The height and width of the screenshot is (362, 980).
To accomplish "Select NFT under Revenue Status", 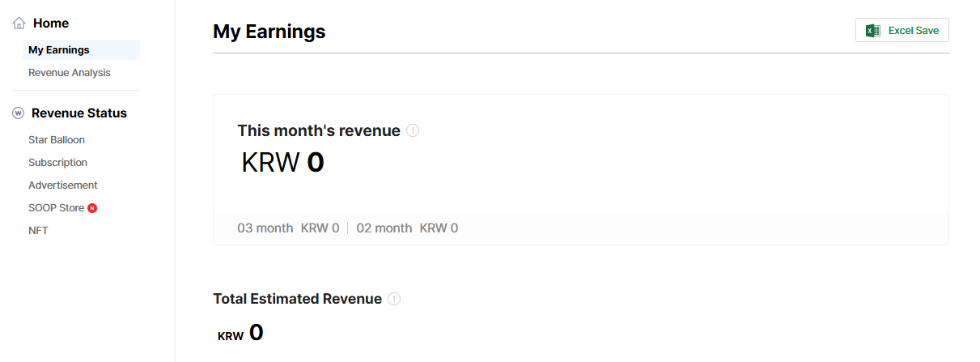I will tap(38, 230).
